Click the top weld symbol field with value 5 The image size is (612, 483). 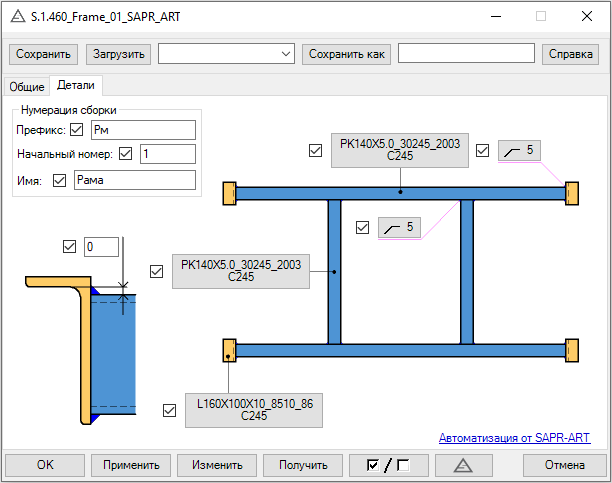tap(519, 151)
